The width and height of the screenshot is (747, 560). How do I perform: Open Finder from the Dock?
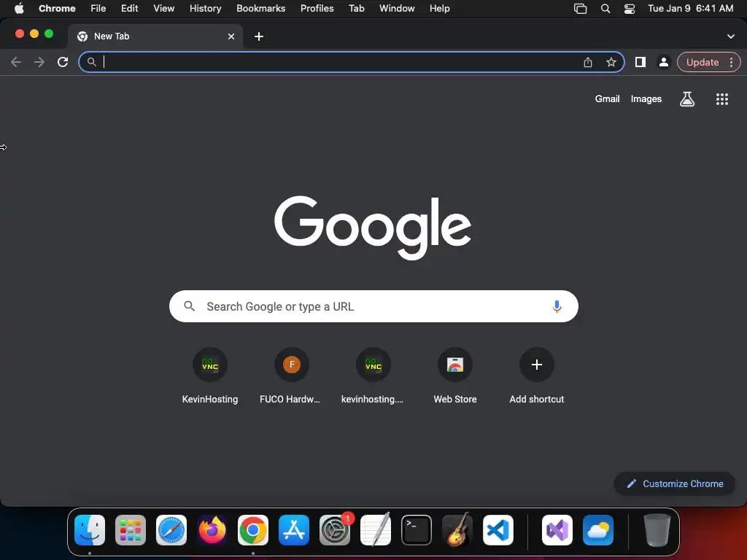coord(90,530)
